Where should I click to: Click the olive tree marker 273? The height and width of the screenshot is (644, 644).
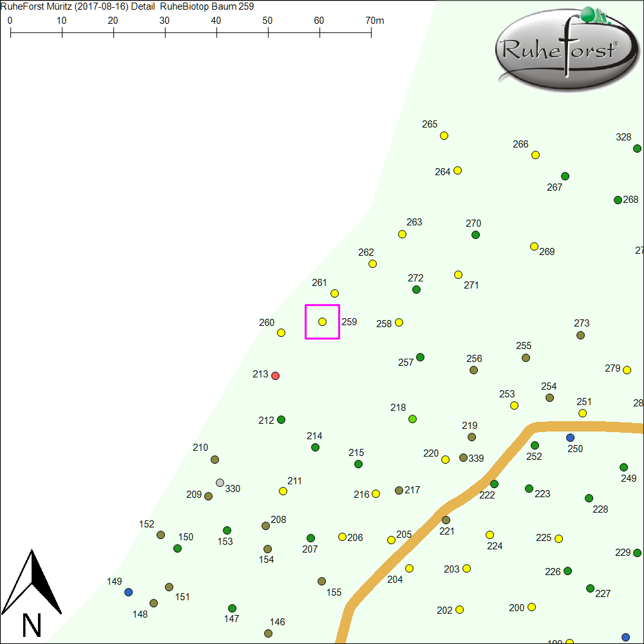click(581, 335)
